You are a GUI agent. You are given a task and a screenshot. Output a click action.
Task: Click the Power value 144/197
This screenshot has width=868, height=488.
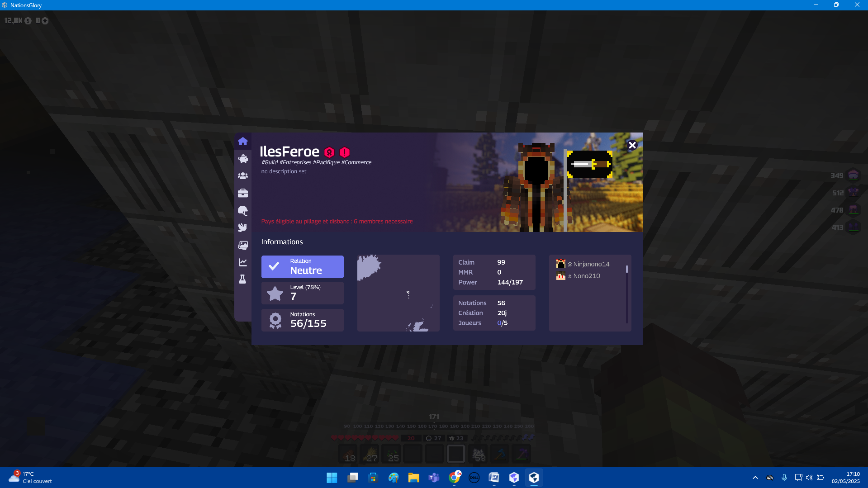click(510, 282)
